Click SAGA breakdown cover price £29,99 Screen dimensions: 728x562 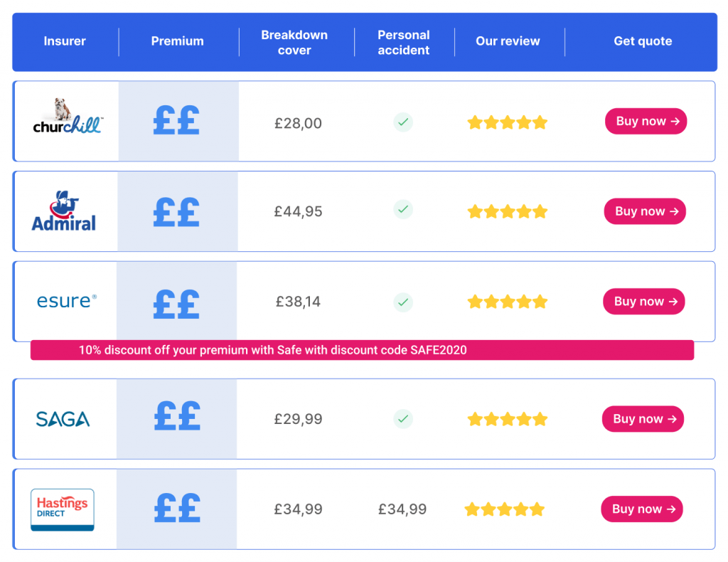coord(299,419)
